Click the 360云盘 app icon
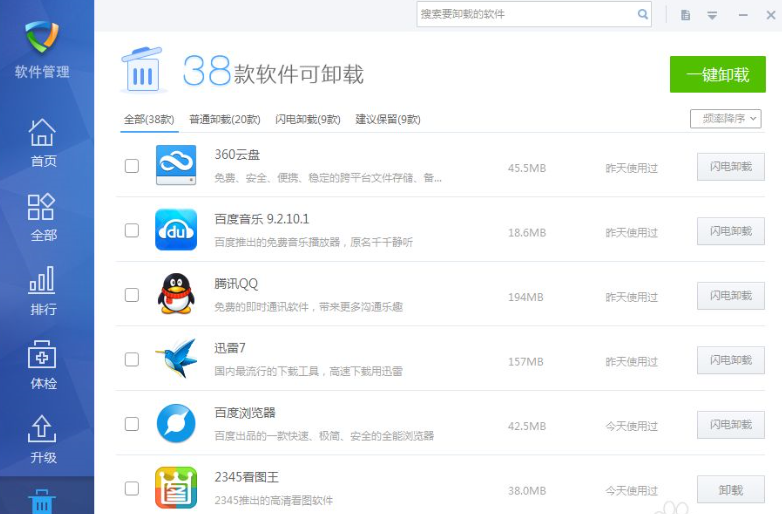This screenshot has width=782, height=514. pyautogui.click(x=176, y=165)
